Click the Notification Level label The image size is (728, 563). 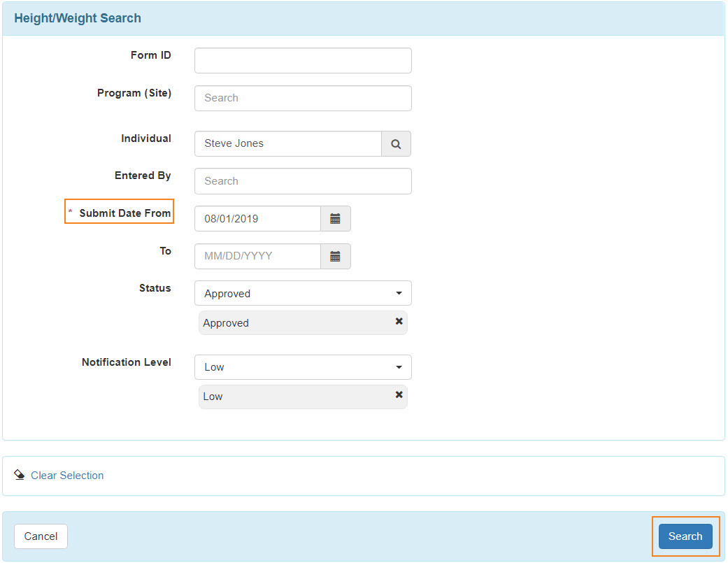[127, 362]
